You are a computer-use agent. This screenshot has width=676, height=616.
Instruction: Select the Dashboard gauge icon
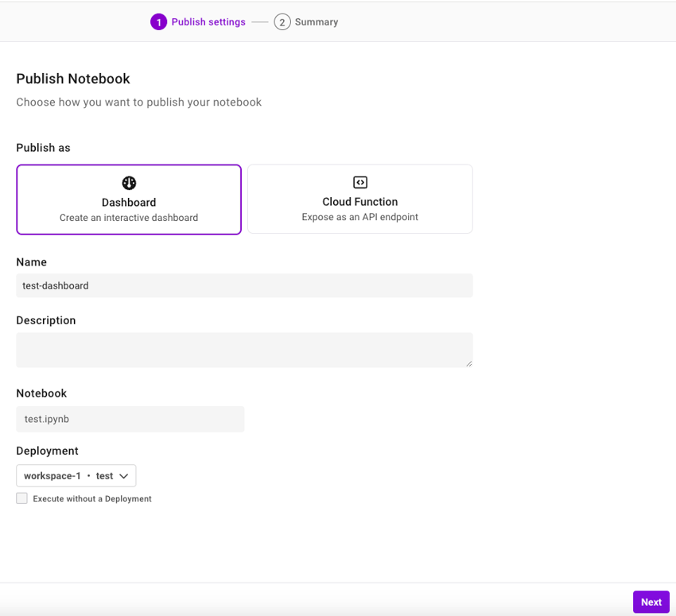coord(129,182)
